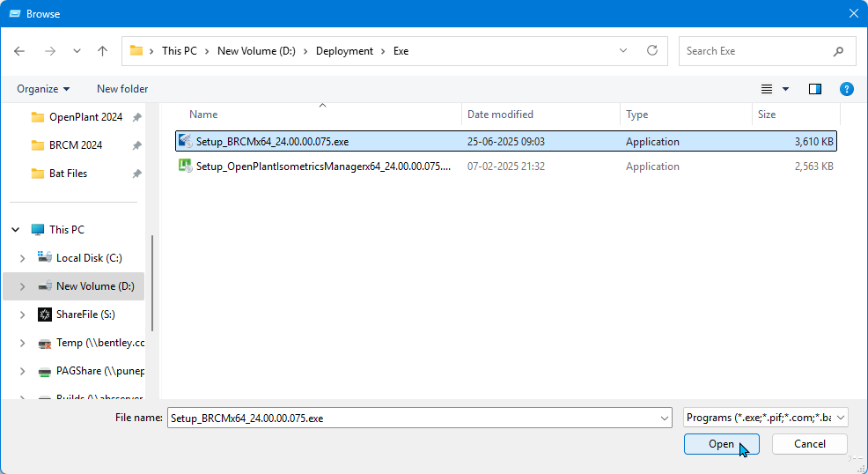
Task: Click the BRCM setup file icon
Action: point(185,141)
